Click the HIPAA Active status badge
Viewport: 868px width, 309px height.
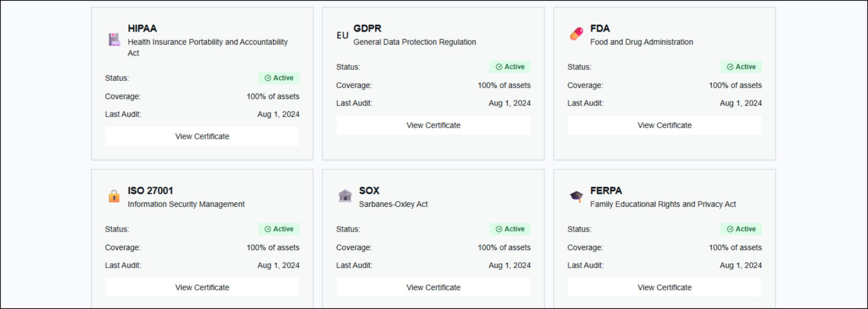pos(279,78)
